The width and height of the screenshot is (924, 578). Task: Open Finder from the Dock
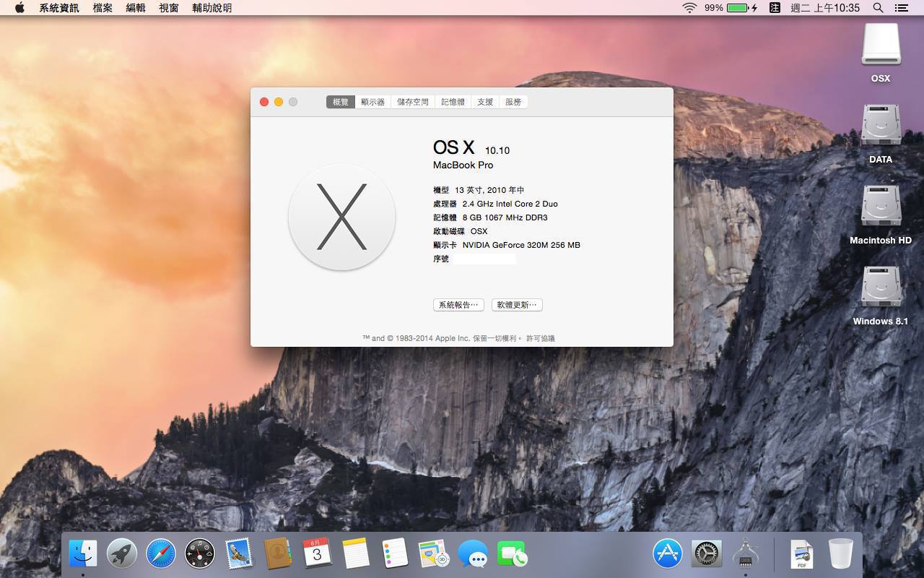[83, 554]
